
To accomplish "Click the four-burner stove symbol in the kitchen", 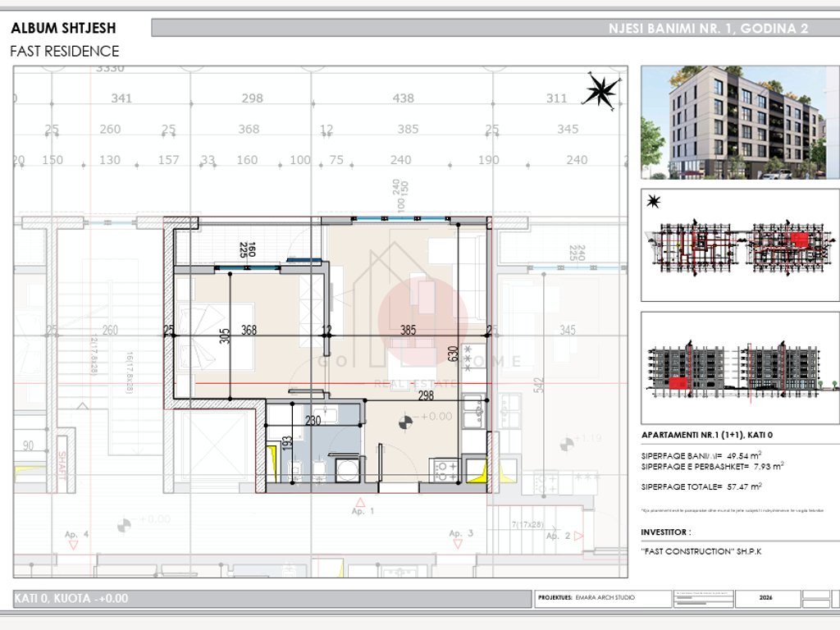I will coord(445,470).
